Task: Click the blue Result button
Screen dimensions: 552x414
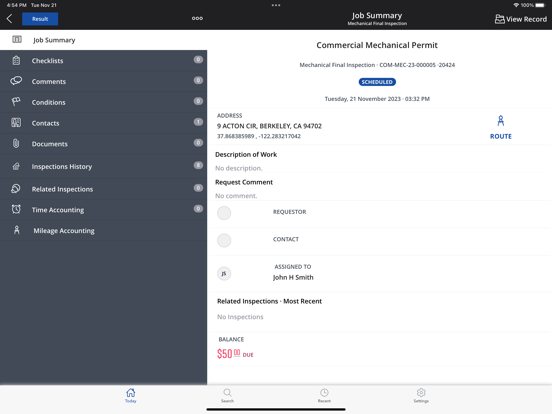Action: pyautogui.click(x=40, y=19)
